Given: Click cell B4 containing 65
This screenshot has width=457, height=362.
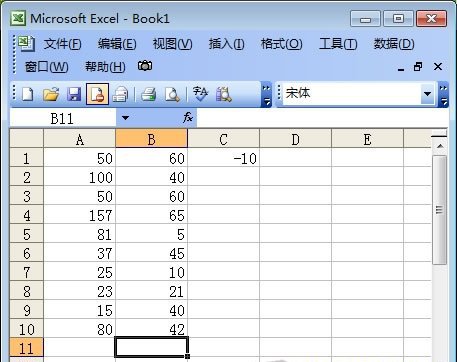Looking at the screenshot, I should point(151,215).
